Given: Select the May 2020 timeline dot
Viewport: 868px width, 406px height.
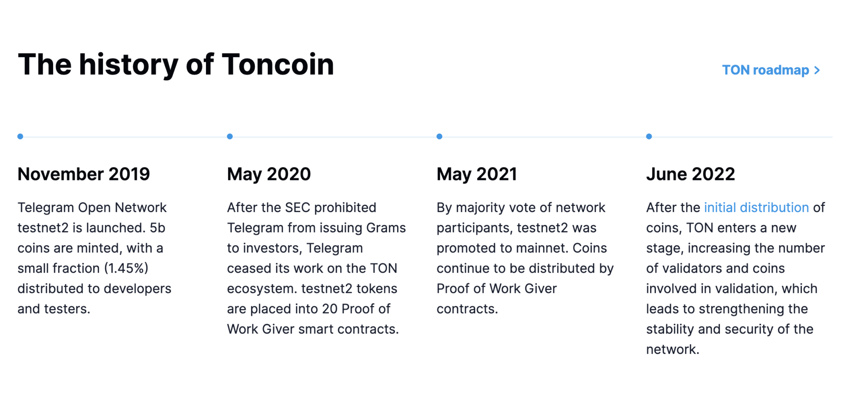Looking at the screenshot, I should coord(230,137).
